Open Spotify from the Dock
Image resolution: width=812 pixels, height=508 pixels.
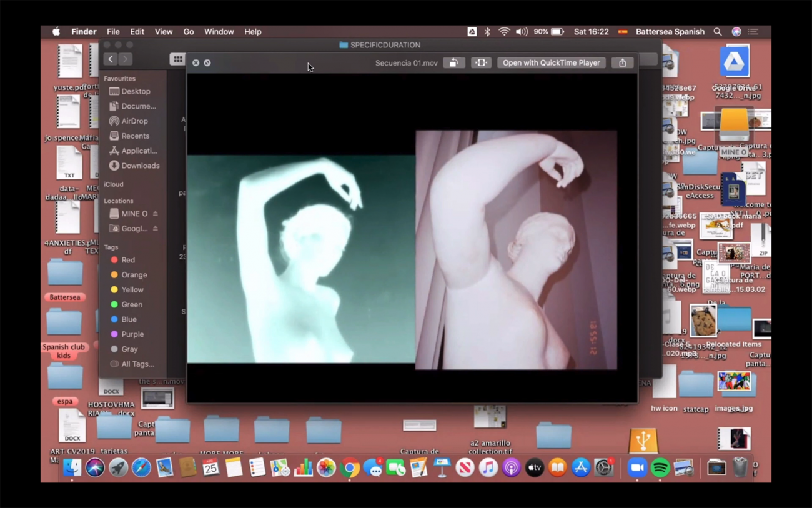[660, 467]
